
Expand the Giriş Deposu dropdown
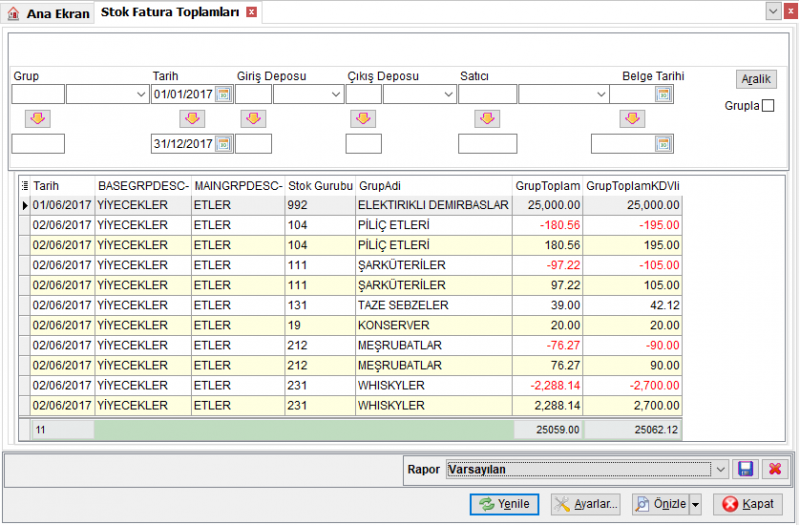coord(335,94)
